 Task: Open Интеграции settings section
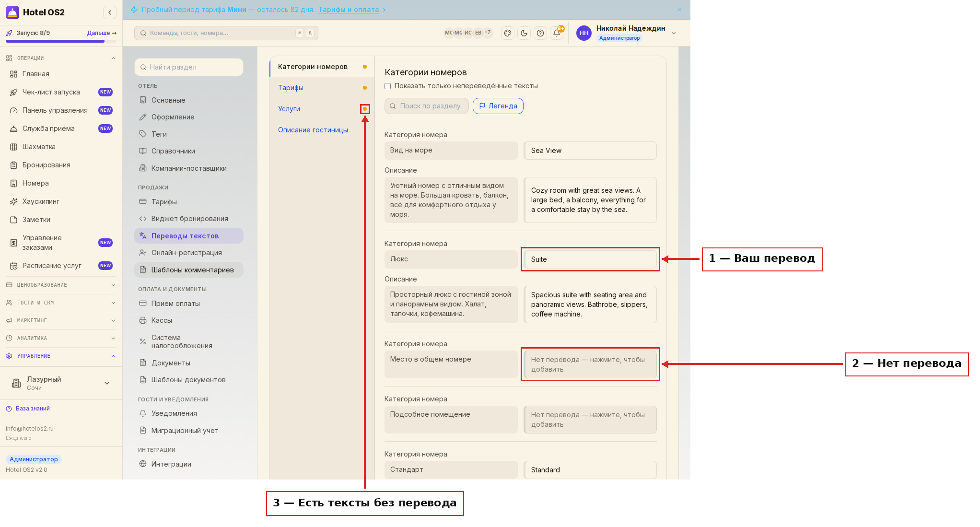point(189,464)
